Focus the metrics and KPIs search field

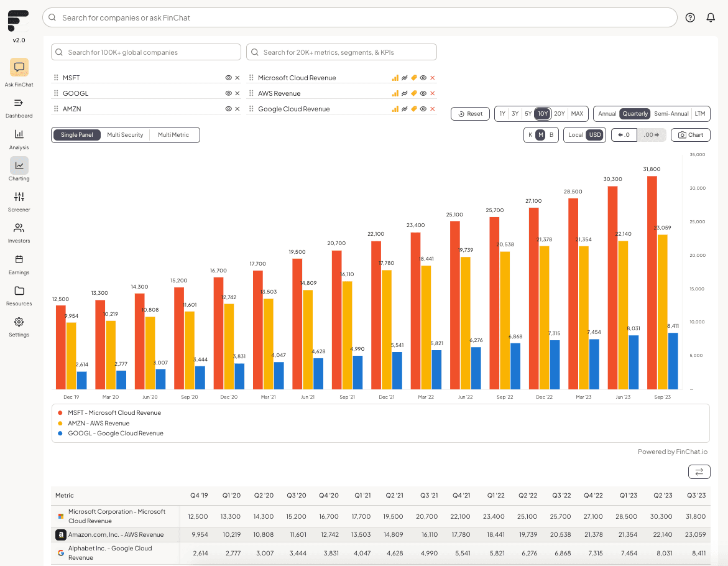[x=341, y=52]
